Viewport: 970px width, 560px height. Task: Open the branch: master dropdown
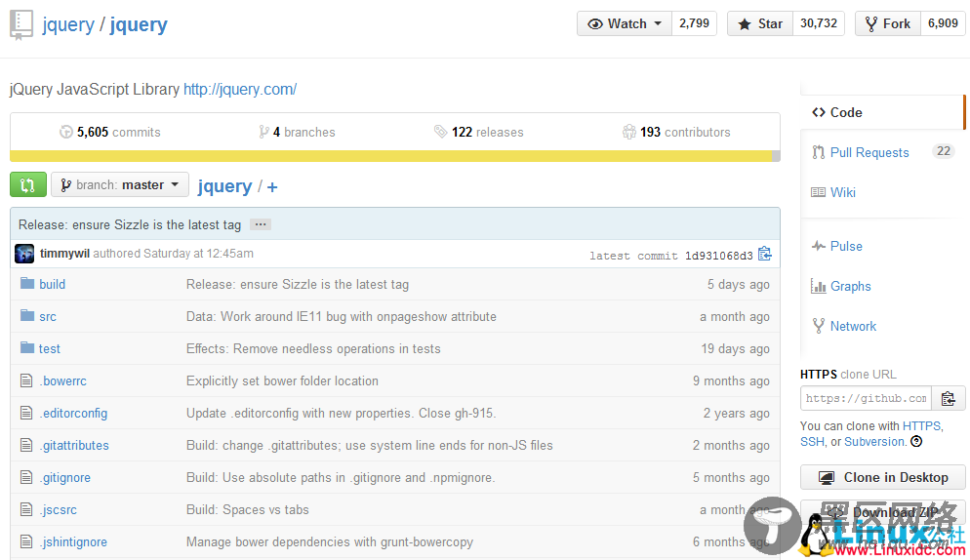tap(120, 185)
